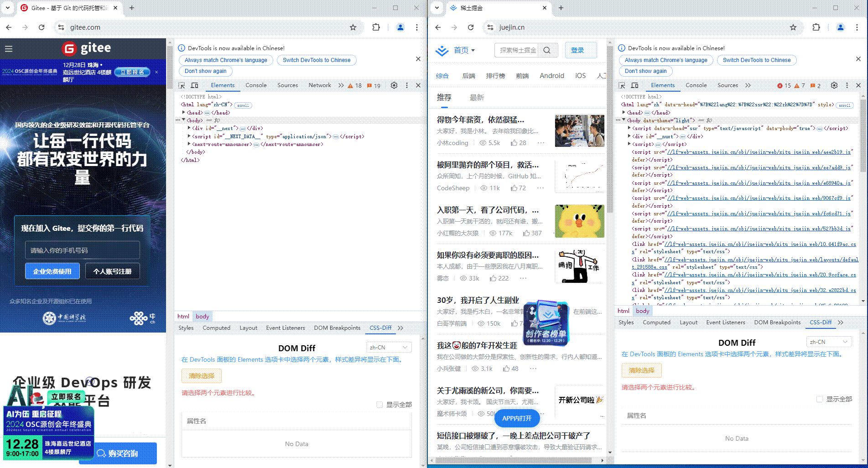
Task: Check 显示全部 in Juejin DOM Diff panel
Action: click(820, 399)
